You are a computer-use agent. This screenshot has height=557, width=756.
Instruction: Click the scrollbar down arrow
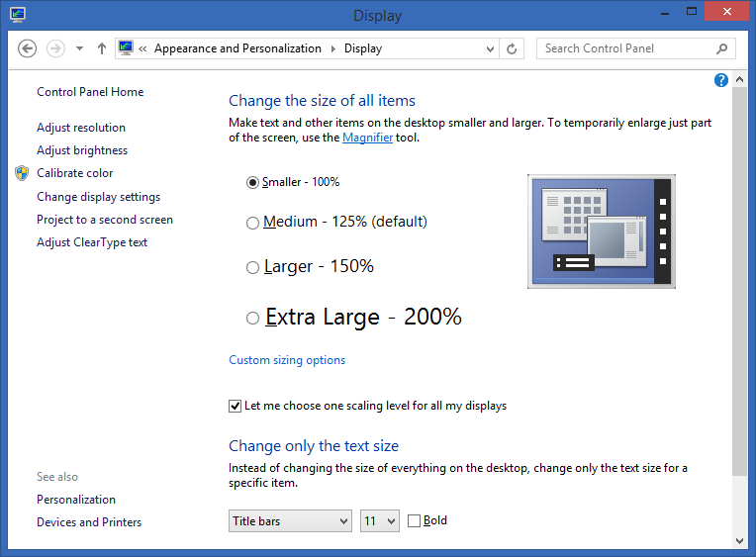[739, 540]
